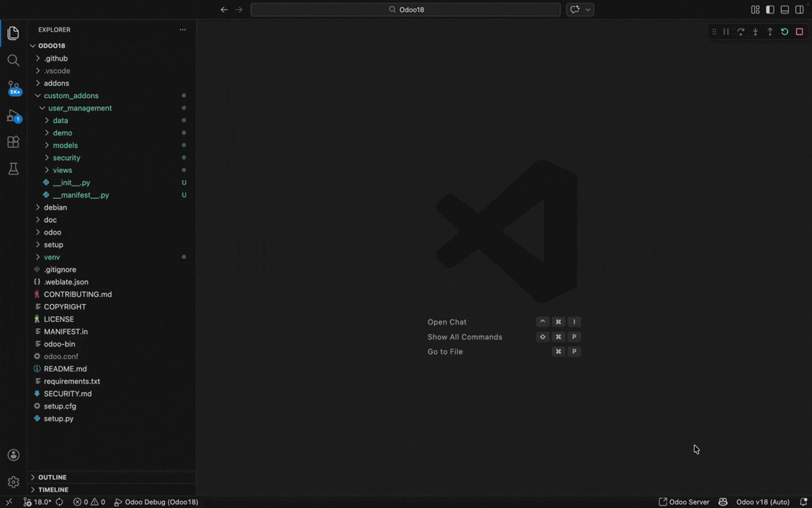The width and height of the screenshot is (812, 508).
Task: Open CONTRIBUTING.md file
Action: pos(111,295)
